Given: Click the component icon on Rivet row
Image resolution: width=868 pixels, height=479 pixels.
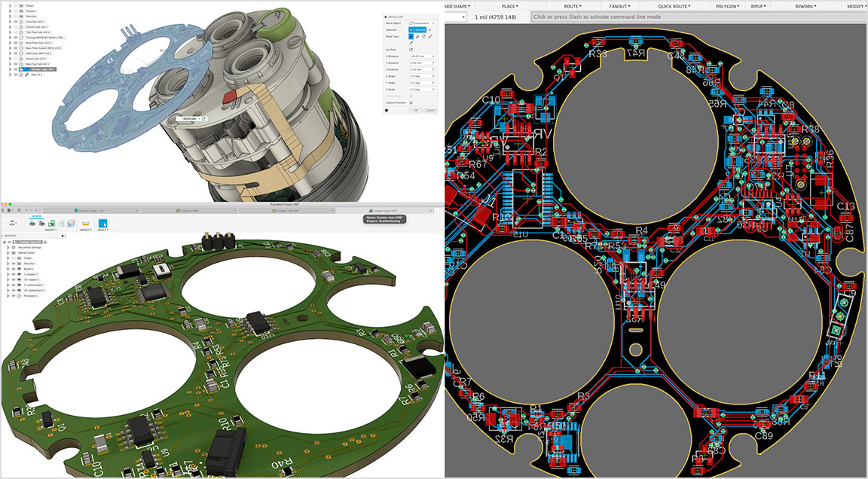Looking at the screenshot, I should click(x=21, y=75).
